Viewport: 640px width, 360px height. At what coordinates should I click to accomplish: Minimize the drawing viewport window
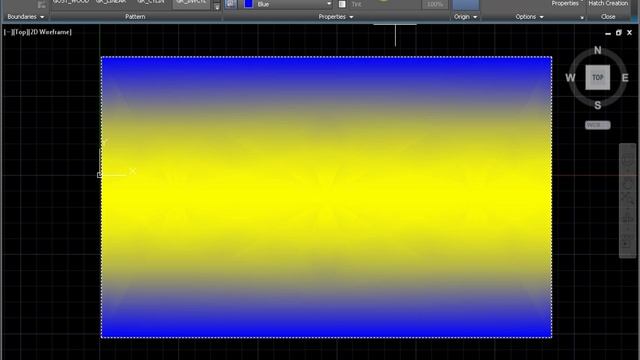pos(608,33)
